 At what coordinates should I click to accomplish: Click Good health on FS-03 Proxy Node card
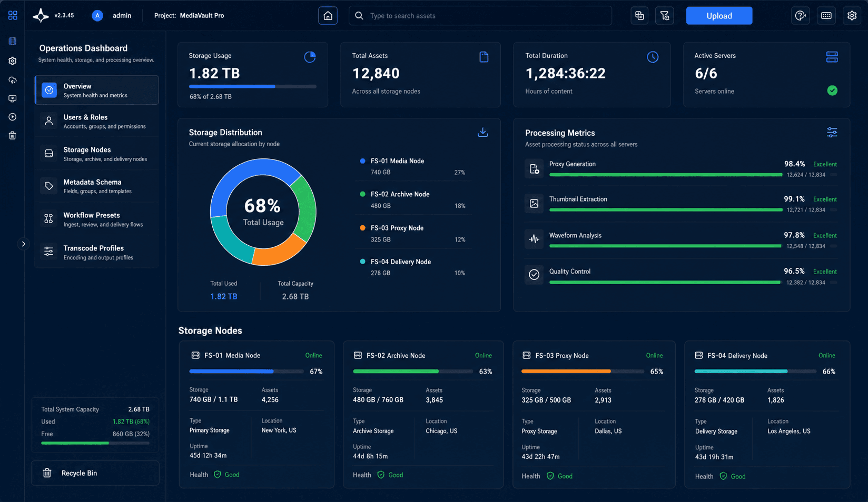(x=565, y=476)
